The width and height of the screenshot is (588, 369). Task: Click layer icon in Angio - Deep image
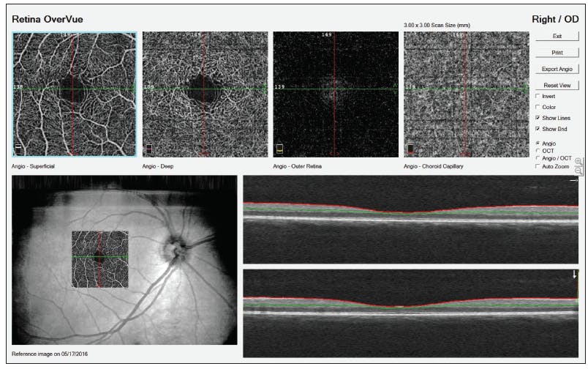point(149,149)
